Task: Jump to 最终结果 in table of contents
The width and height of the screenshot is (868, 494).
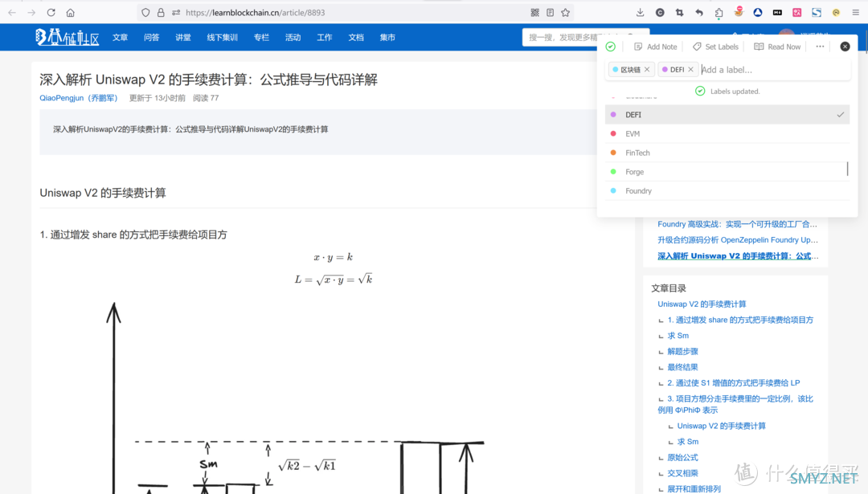Action: (682, 367)
